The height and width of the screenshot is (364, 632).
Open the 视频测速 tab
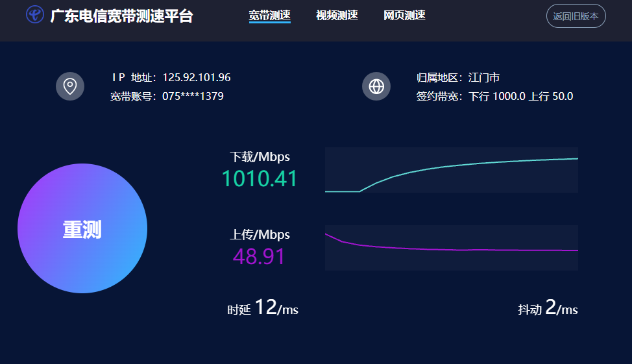coord(337,16)
